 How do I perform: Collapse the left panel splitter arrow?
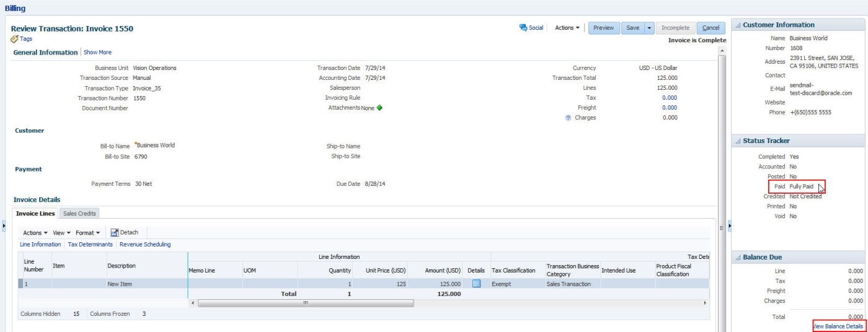tap(5, 227)
